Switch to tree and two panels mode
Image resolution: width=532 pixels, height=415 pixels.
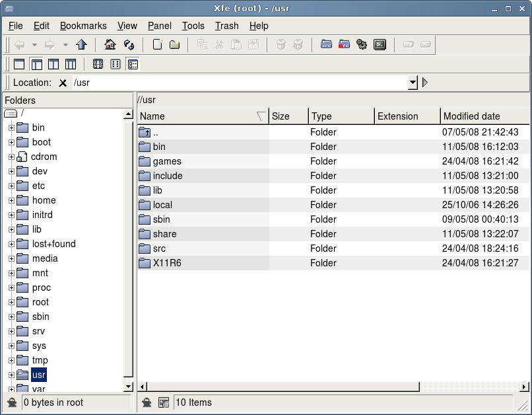(x=71, y=64)
